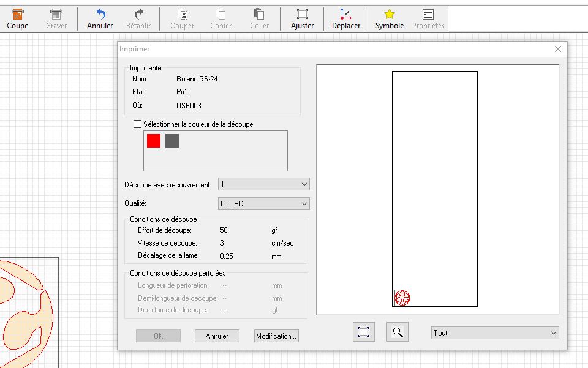
Task: Open the Modification... button
Action: 276,336
